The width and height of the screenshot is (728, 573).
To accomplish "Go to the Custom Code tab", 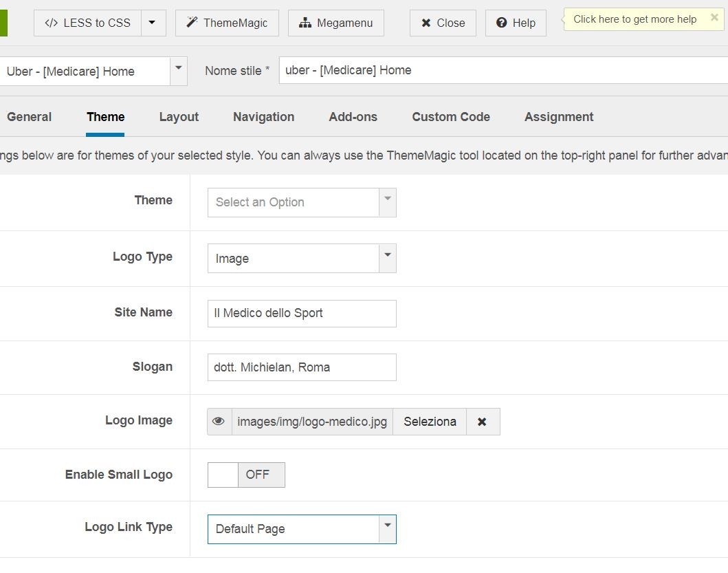I will (450, 117).
